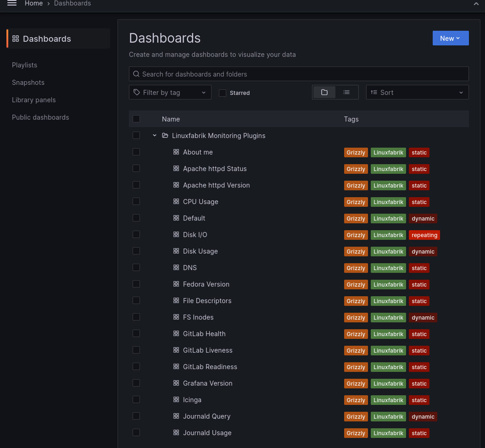Open the Grafana Version dashboard

207,383
